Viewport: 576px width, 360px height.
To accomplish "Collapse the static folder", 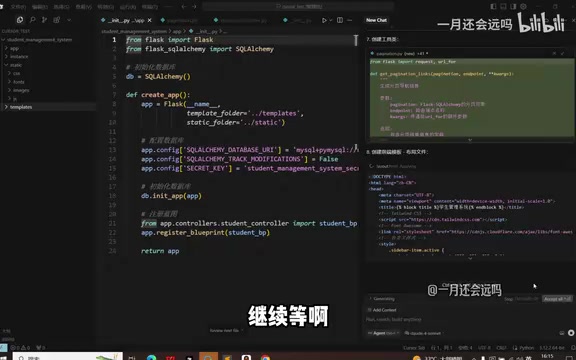I will (x=16, y=65).
